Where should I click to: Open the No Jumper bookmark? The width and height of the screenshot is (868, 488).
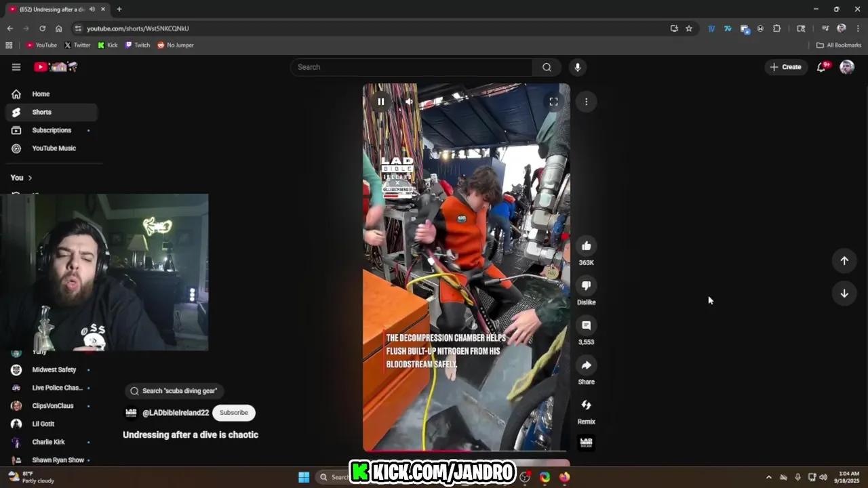point(176,45)
